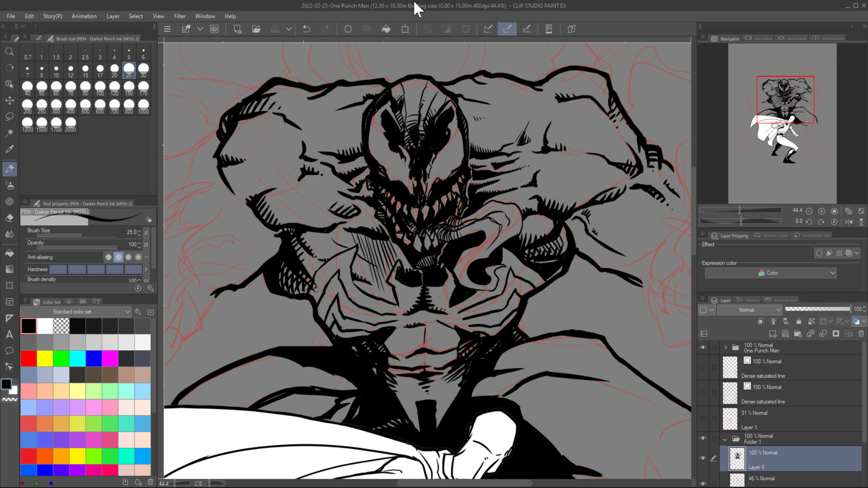
Task: Click the Clear (spinning circle) command bar icon
Action: (348, 29)
